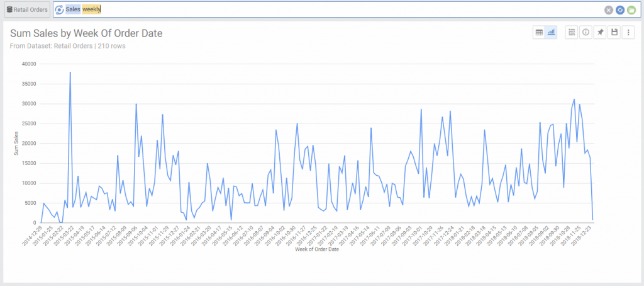Switch to chart view
Image resolution: width=644 pixels, height=286 pixels.
click(551, 32)
